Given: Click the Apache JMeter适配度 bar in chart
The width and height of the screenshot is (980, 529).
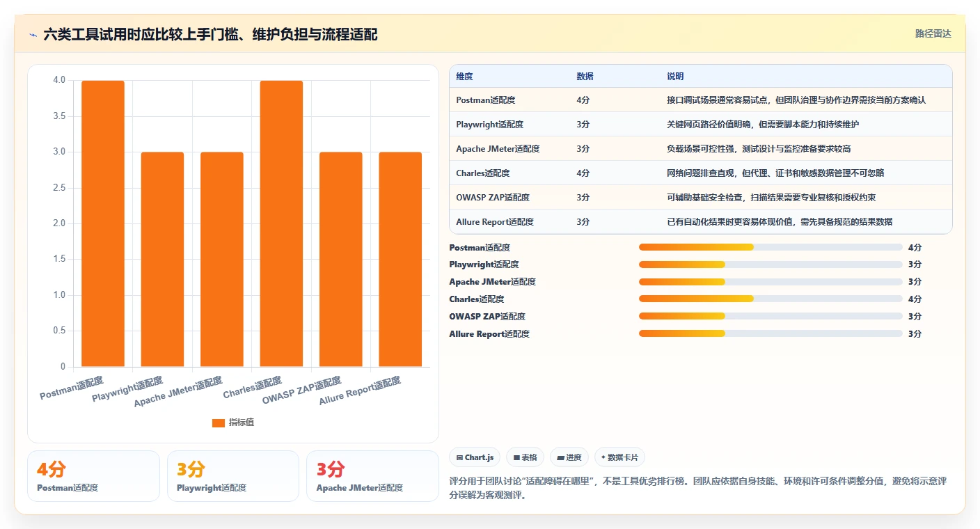Looking at the screenshot, I should click(x=222, y=259).
